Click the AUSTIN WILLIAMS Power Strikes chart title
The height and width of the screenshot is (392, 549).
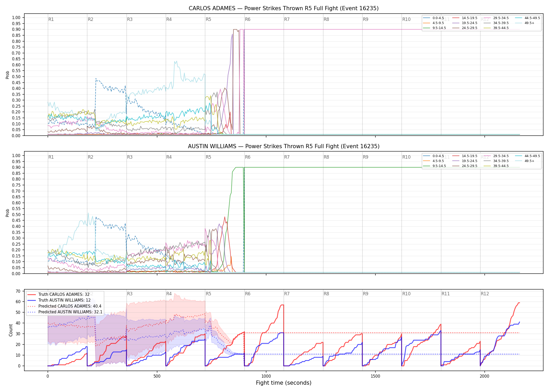(284, 146)
